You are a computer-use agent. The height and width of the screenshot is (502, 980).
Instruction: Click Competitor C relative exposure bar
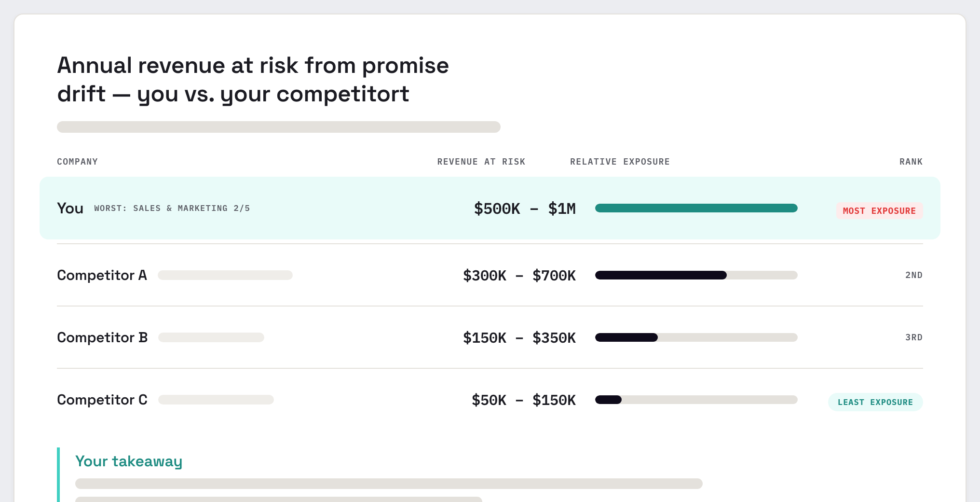tap(696, 400)
